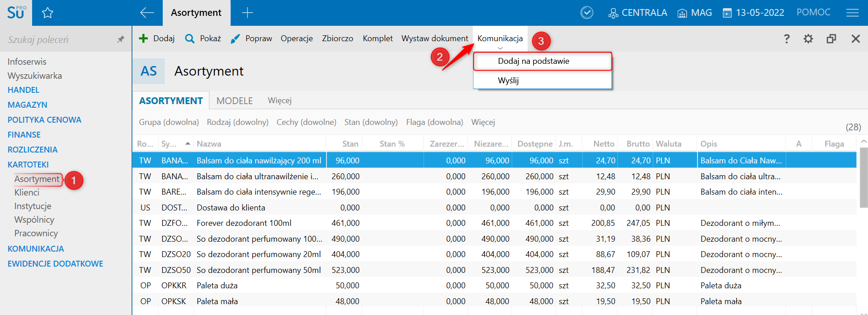Click in the Szukaj poleceń search field

(x=59, y=40)
